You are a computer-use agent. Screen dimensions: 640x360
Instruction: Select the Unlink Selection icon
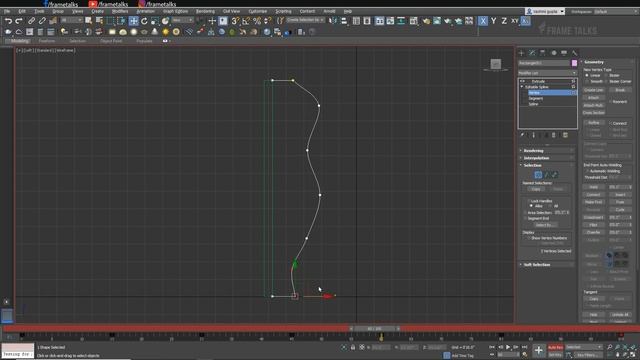click(x=42, y=21)
